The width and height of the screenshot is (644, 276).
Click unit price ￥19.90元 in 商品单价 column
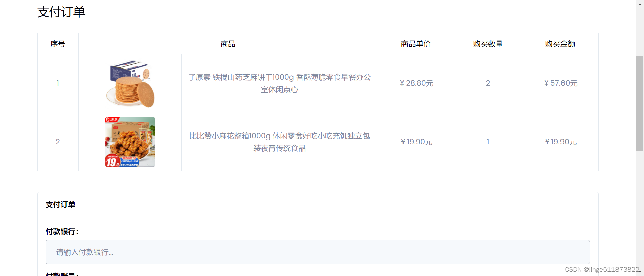(416, 142)
